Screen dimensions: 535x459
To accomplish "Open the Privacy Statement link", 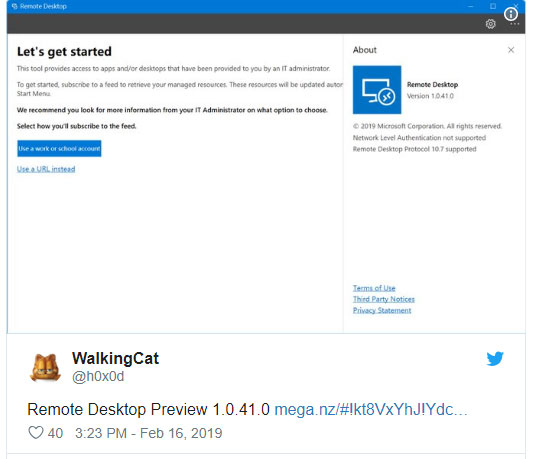I will (382, 310).
